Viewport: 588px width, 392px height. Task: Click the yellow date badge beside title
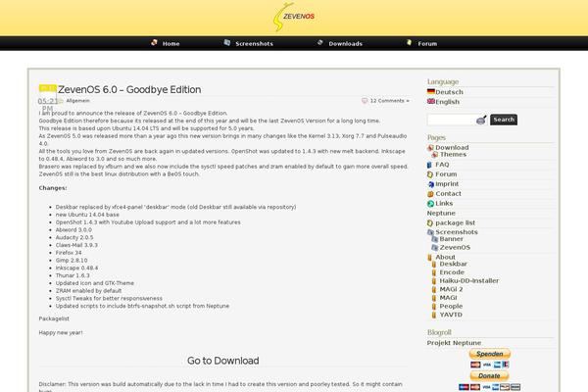[48, 88]
